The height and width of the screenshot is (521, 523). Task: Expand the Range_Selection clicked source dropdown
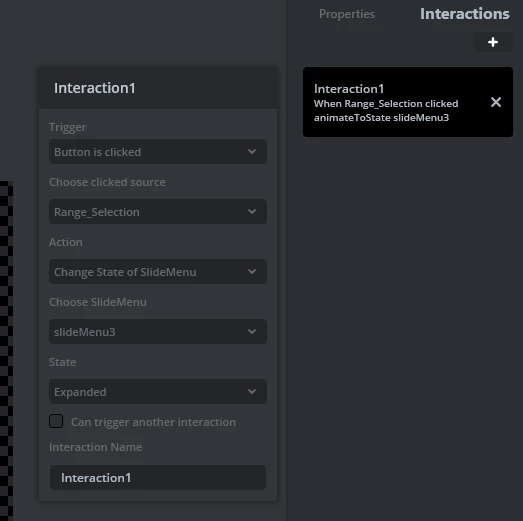point(158,212)
